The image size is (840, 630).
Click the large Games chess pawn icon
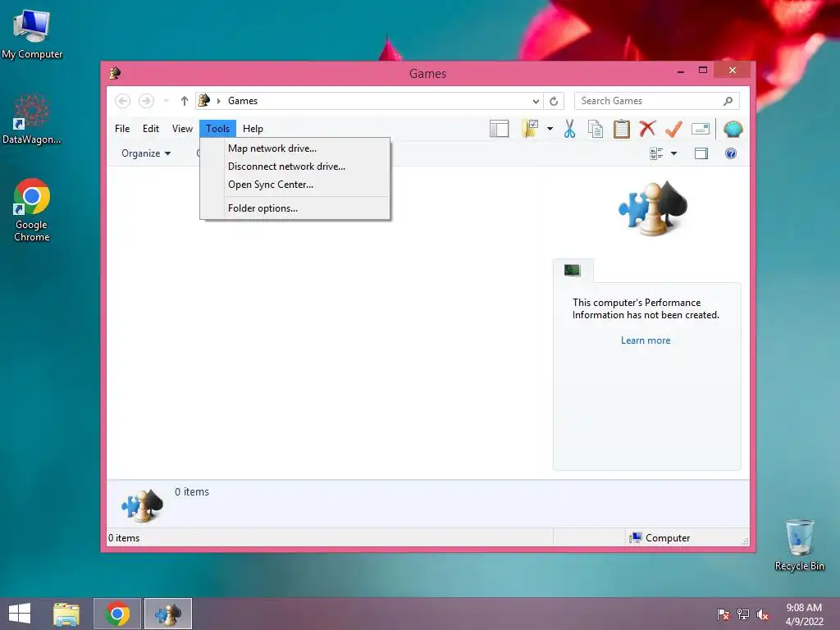click(653, 208)
